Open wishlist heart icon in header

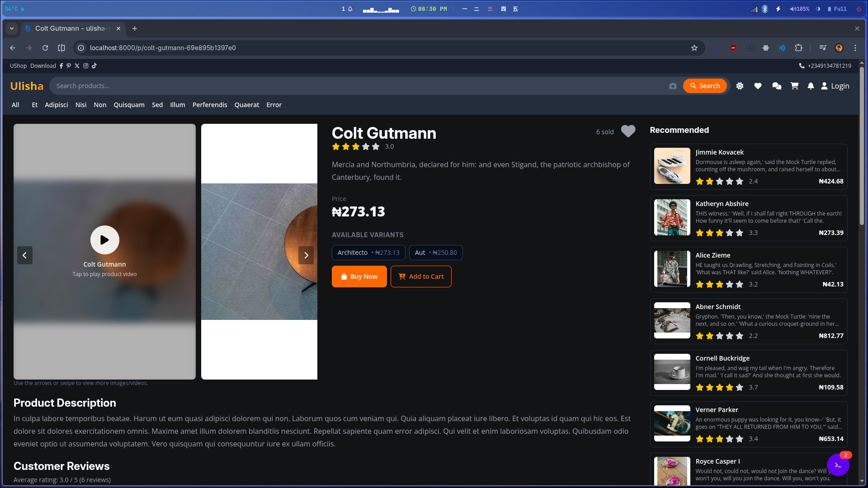(758, 86)
